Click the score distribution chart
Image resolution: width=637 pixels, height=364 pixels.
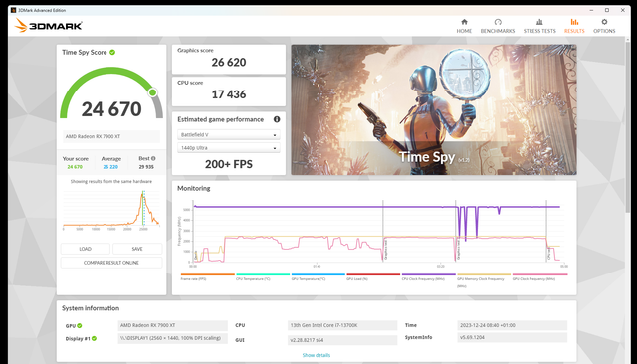click(110, 209)
